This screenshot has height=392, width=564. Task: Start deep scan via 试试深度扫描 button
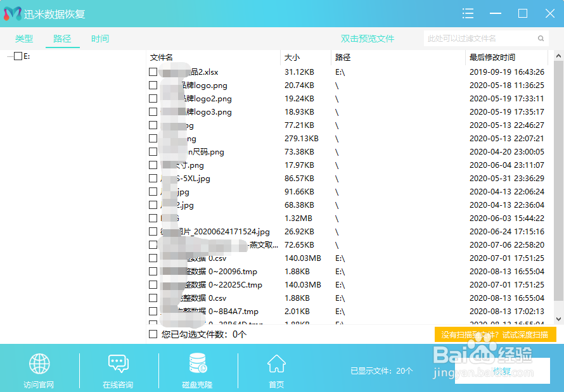pyautogui.click(x=496, y=334)
